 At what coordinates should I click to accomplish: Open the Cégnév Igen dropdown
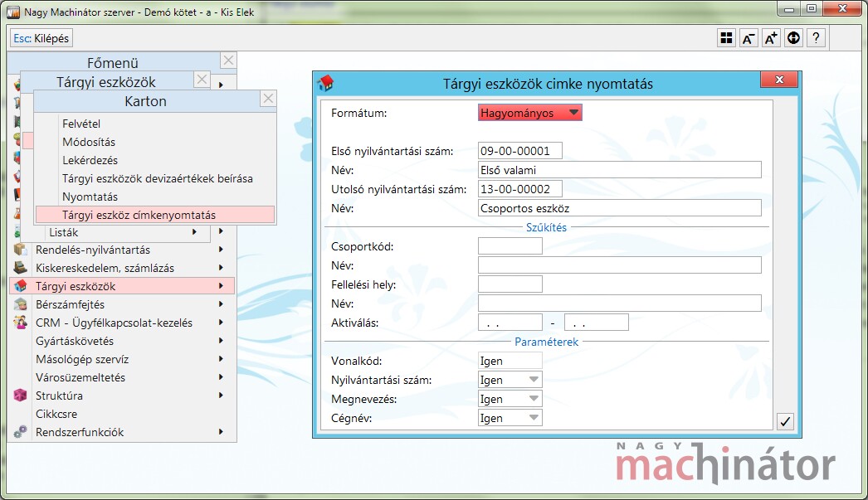pos(510,418)
